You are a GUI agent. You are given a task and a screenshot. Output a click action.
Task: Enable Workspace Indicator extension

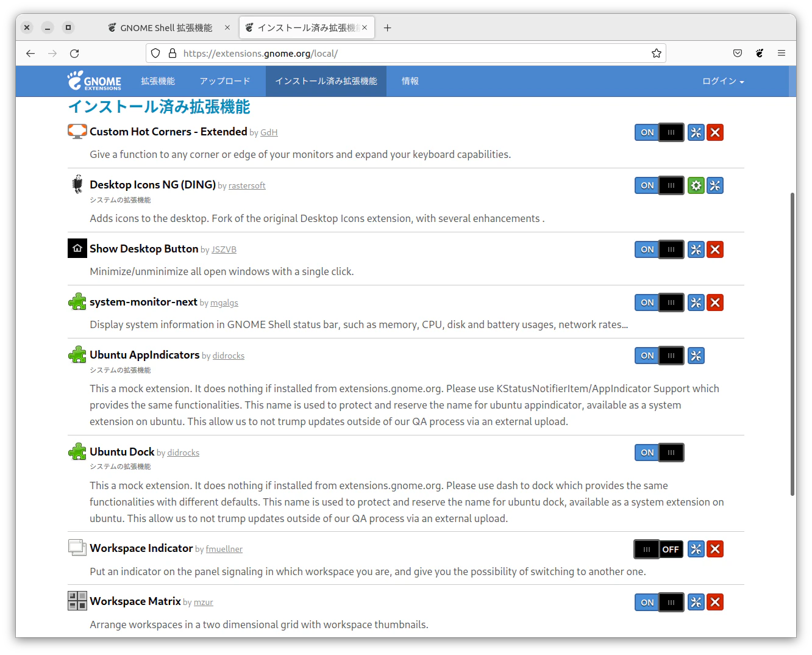(x=658, y=549)
